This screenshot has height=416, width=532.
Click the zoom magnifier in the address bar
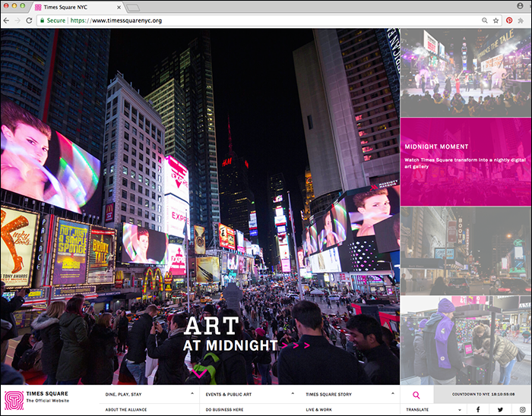pyautogui.click(x=485, y=20)
